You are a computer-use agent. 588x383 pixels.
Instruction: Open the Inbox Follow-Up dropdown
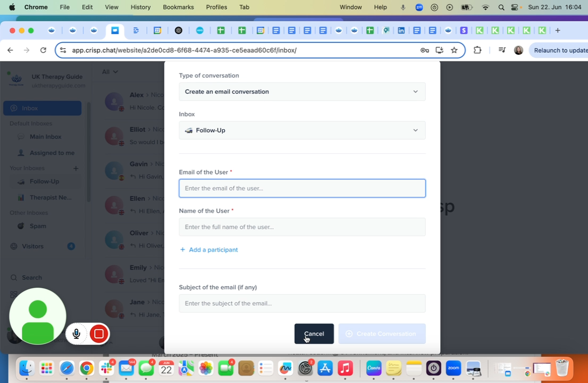click(x=302, y=130)
